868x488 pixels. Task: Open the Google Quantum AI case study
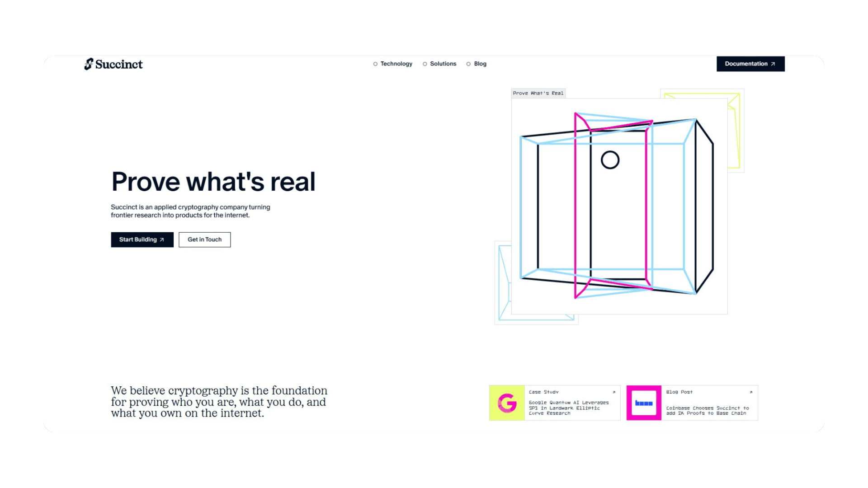[555, 403]
